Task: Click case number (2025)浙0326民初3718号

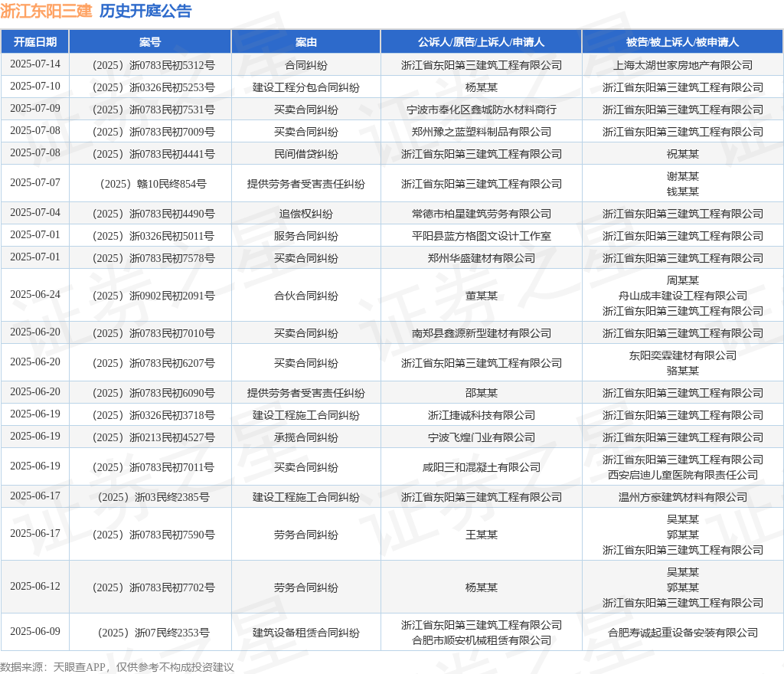Action: [153, 415]
